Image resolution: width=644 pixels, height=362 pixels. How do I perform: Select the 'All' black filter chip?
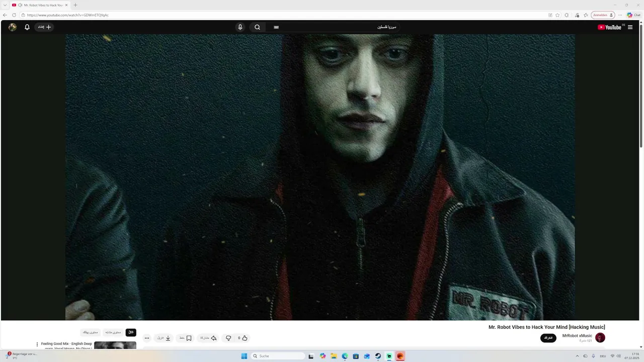click(131, 332)
